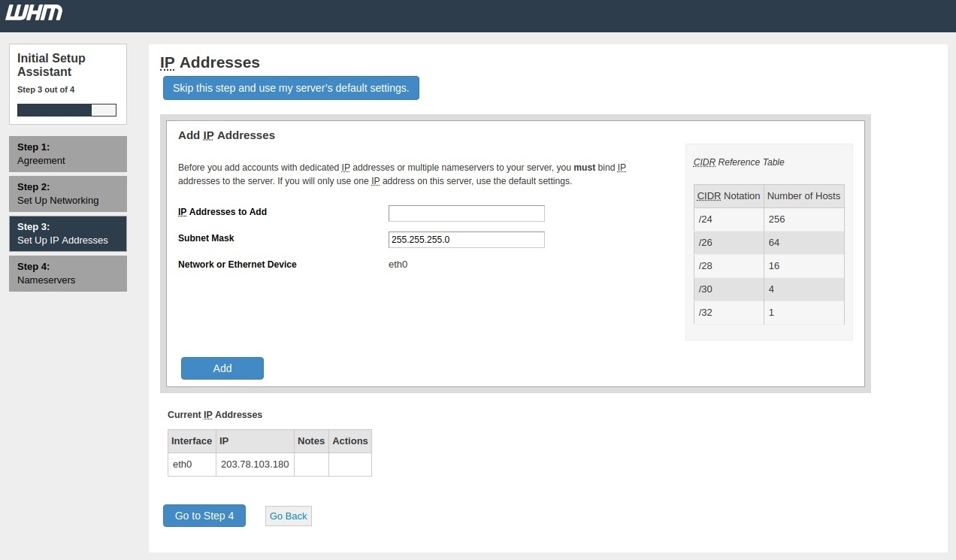Viewport: 956px width, 560px height.
Task: Click the IP Addresses to Add field
Action: (x=466, y=213)
